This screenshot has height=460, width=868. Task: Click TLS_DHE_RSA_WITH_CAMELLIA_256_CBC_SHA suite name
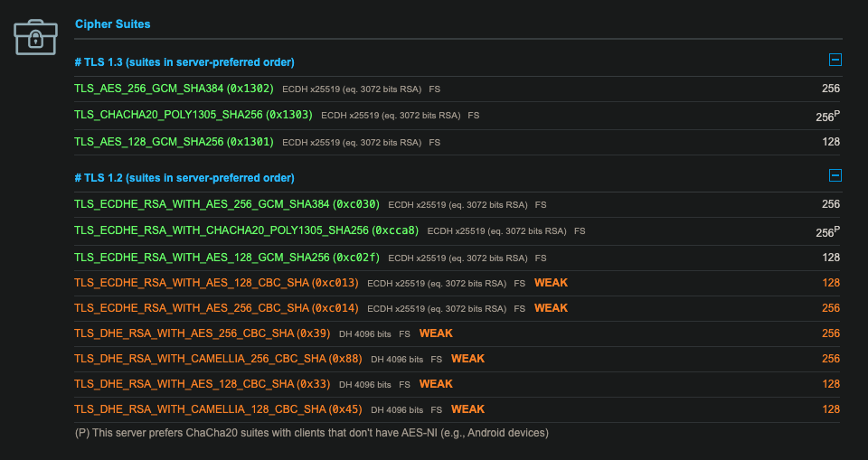tap(218, 359)
